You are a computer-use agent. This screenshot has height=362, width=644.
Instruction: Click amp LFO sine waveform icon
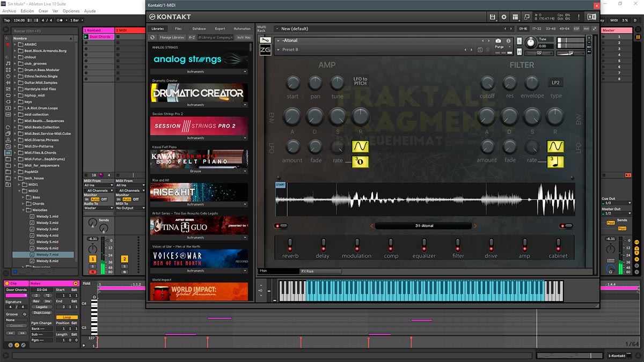tap(360, 146)
